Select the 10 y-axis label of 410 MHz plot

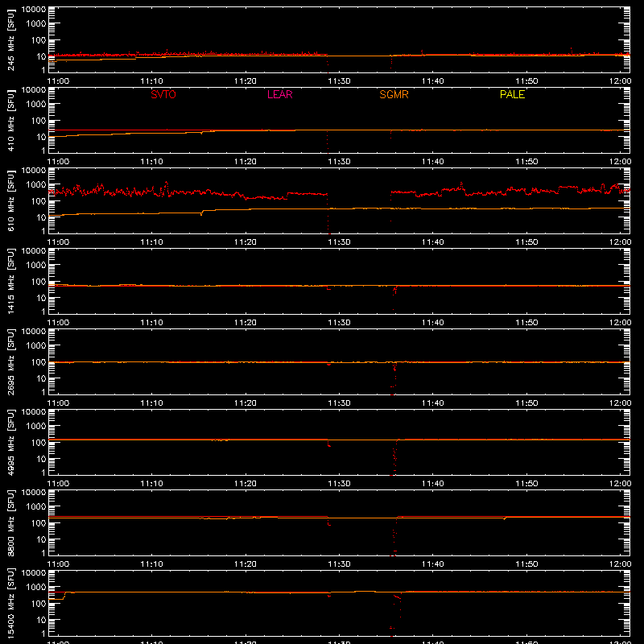(x=41, y=137)
